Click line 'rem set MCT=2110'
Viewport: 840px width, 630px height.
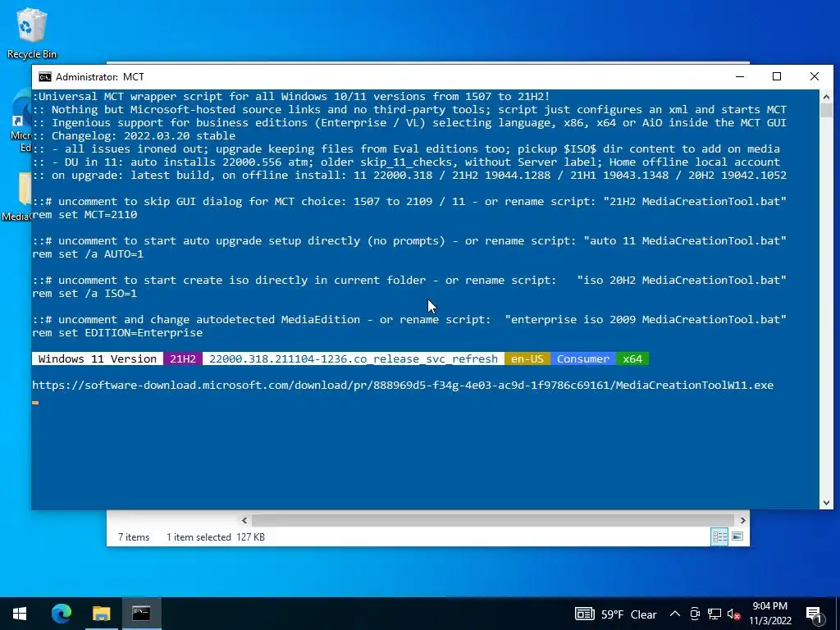[84, 215]
